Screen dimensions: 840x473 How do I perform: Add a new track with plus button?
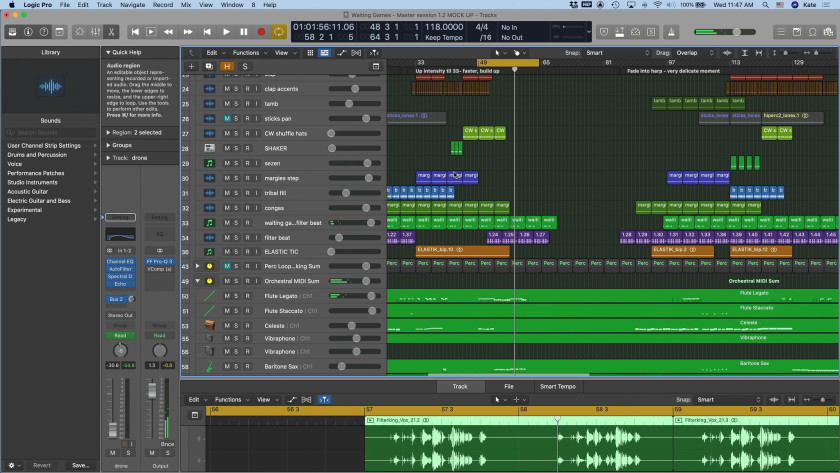[191, 66]
